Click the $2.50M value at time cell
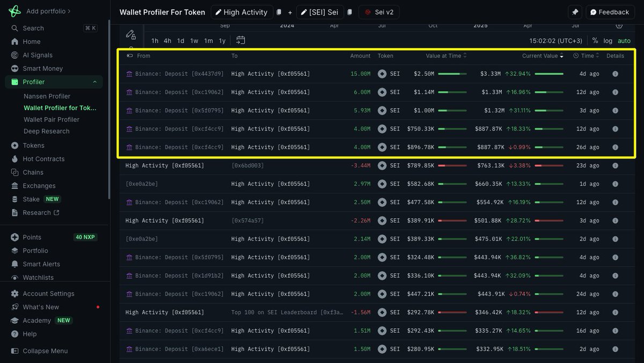The height and width of the screenshot is (363, 644). point(424,74)
